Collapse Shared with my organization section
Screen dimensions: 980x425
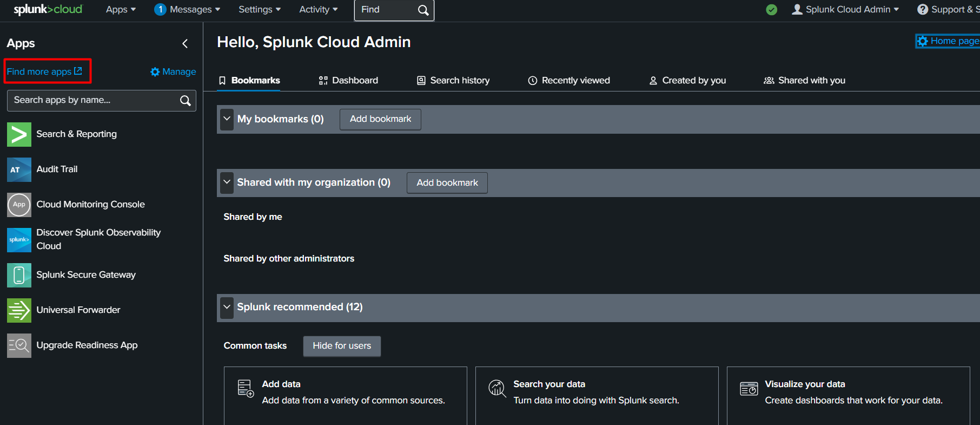pyautogui.click(x=227, y=182)
